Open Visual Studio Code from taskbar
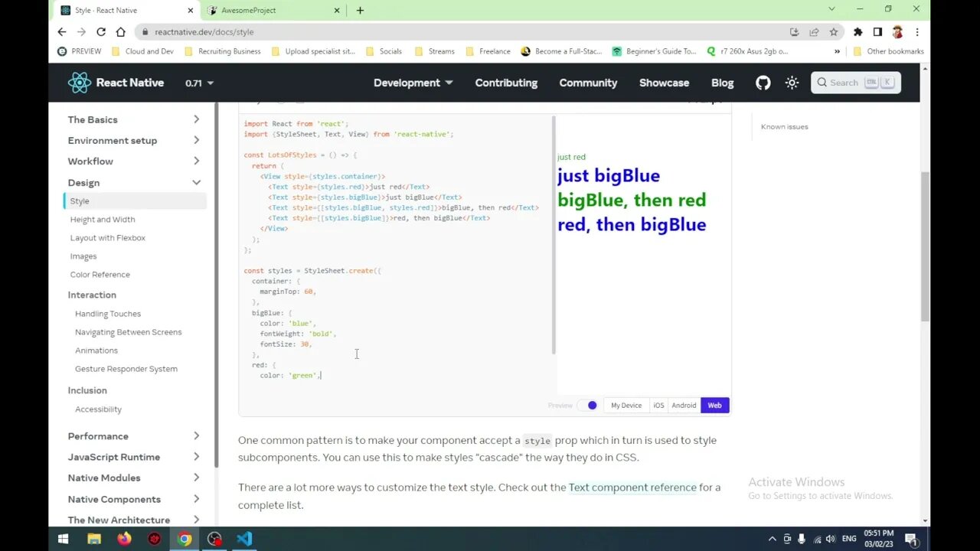The height and width of the screenshot is (551, 980). 244,539
